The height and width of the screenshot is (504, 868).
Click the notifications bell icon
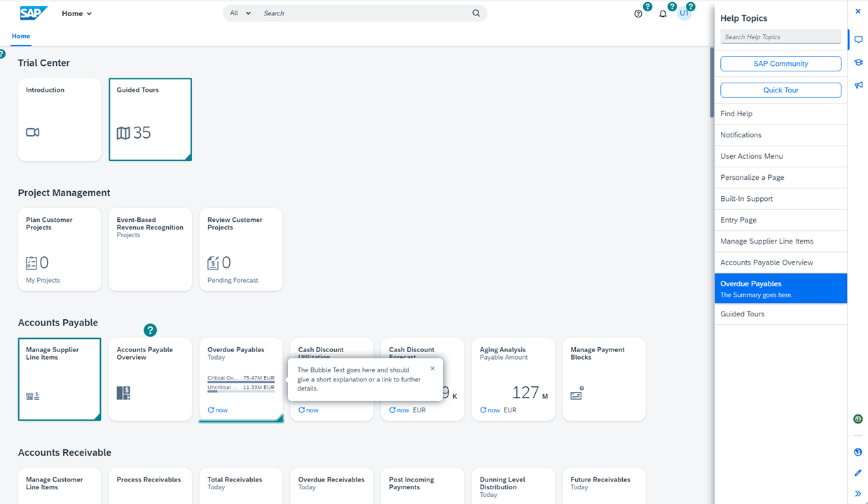[663, 14]
